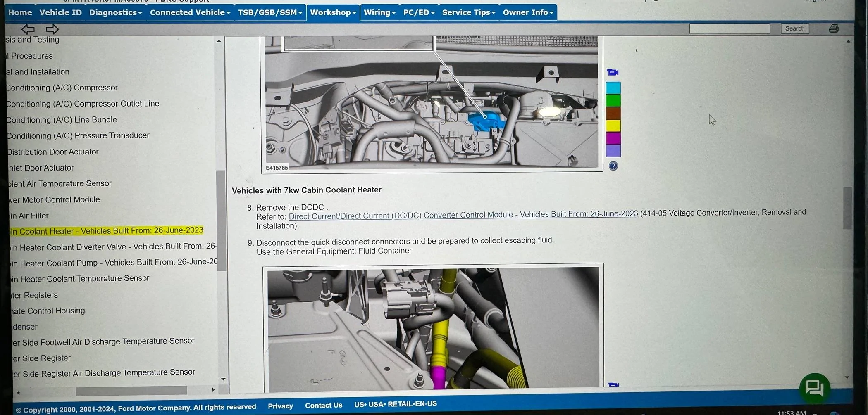The image size is (868, 415).
Task: Click the Contact Us footer link
Action: tap(324, 405)
